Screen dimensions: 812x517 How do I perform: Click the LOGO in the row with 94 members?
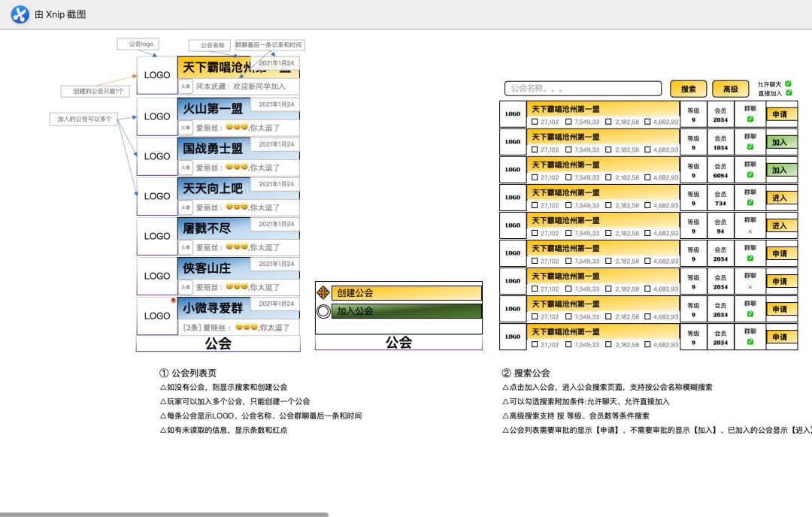click(513, 225)
